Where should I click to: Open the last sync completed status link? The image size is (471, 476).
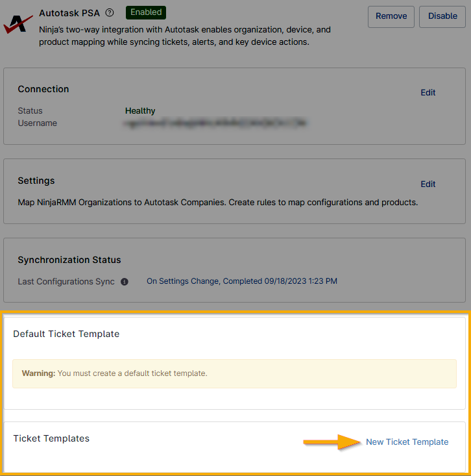pos(241,281)
